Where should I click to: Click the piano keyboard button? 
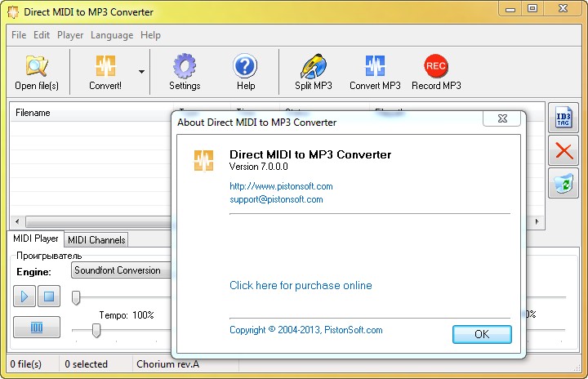(x=37, y=328)
